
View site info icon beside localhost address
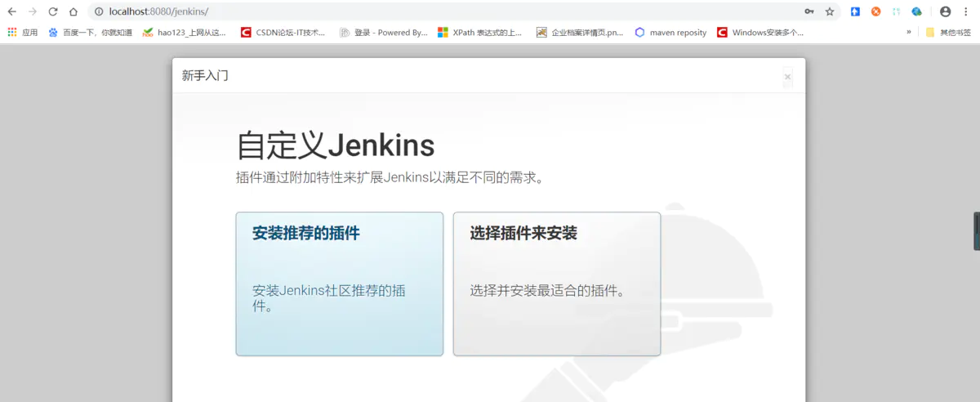(x=99, y=11)
